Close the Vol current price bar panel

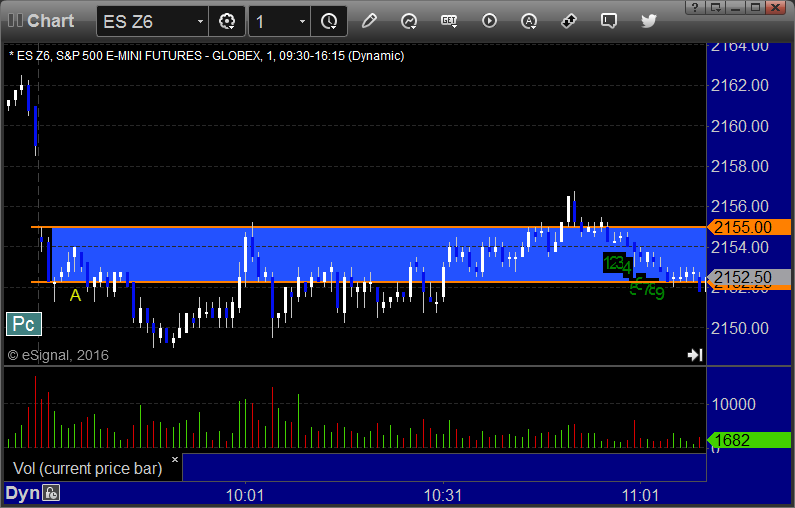point(175,460)
